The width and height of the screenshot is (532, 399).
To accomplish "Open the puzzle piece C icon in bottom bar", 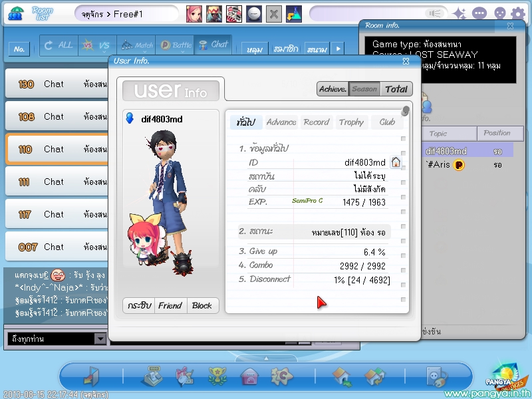I will 281,376.
